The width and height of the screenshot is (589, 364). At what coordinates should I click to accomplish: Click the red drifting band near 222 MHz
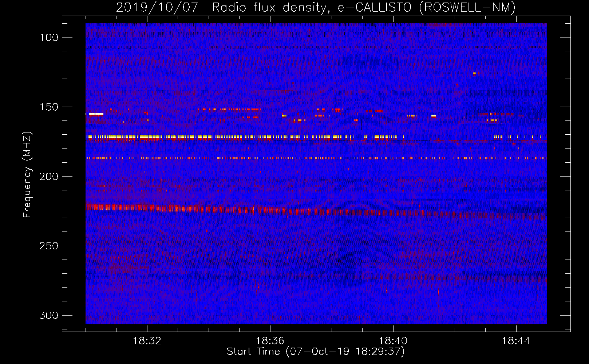coord(316,211)
